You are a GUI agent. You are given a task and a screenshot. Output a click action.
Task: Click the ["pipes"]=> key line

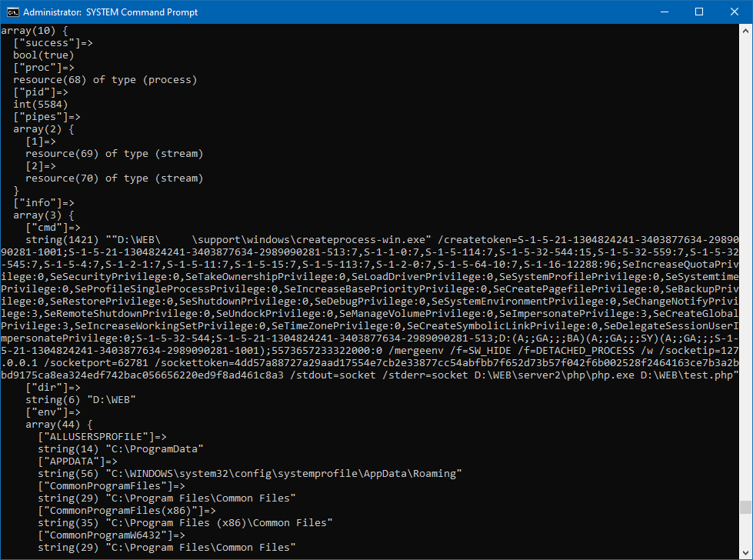coord(47,117)
